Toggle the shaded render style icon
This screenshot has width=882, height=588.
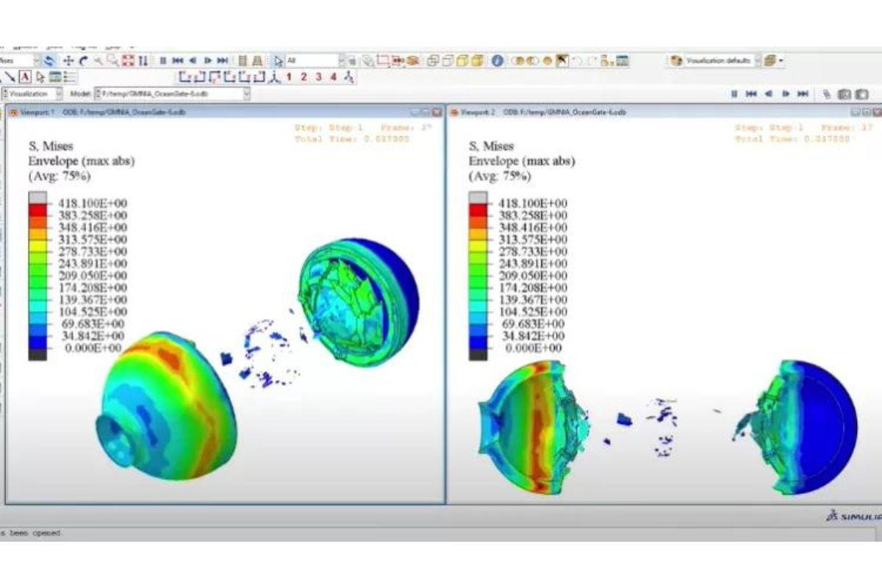[x=477, y=61]
